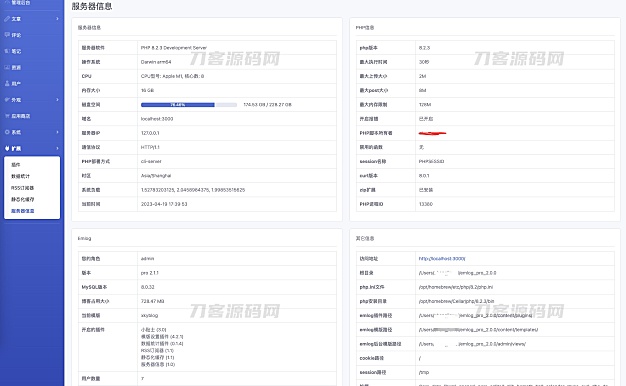Click the PHP process ID value 13360
The image size is (626, 386).
pos(426,204)
